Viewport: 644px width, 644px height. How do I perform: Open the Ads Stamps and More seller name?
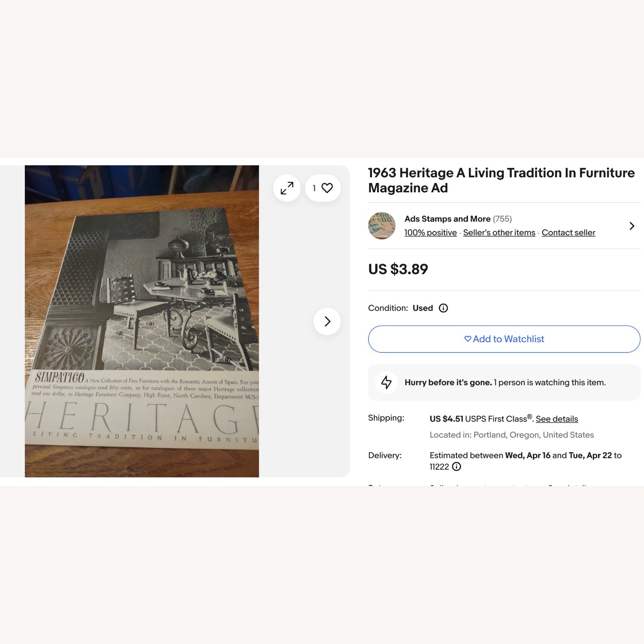(x=447, y=219)
